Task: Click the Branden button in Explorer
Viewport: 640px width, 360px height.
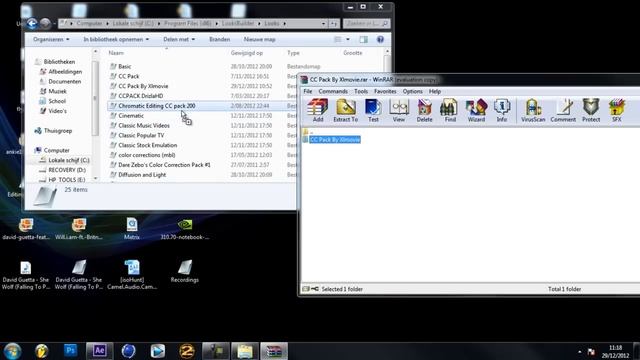Action: tap(220, 40)
